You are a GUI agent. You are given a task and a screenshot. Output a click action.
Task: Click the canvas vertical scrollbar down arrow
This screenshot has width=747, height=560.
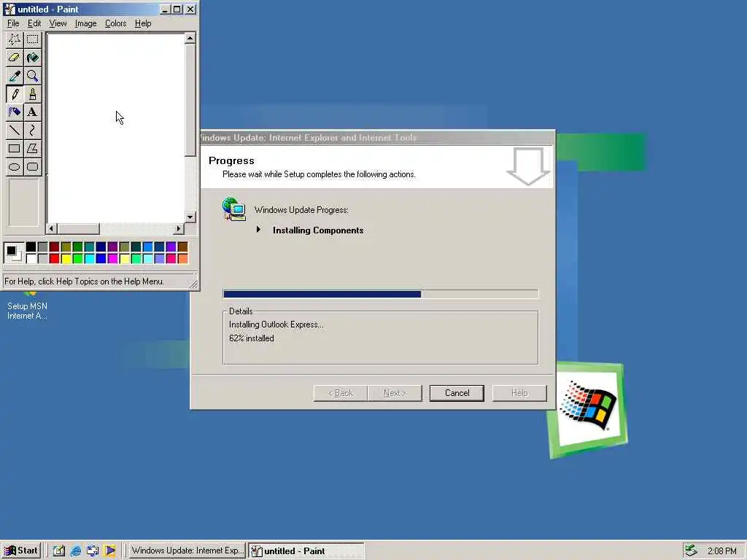[x=190, y=217]
